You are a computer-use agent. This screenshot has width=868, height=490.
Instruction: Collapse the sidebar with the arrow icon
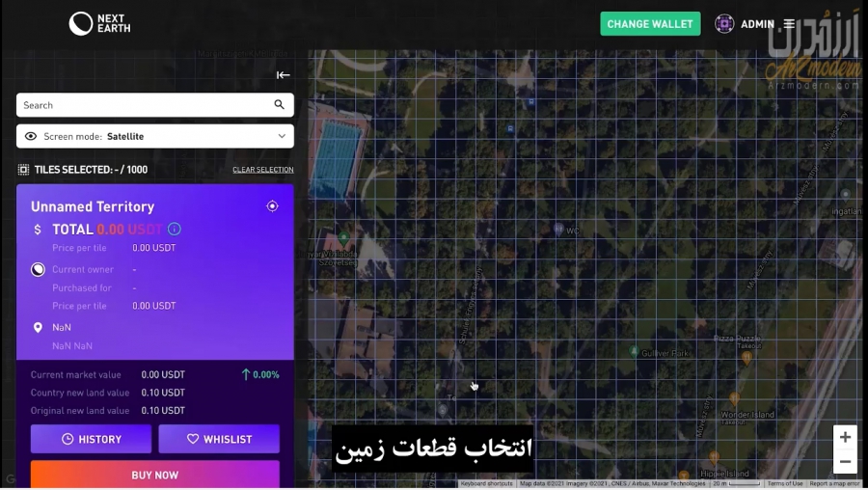point(283,74)
